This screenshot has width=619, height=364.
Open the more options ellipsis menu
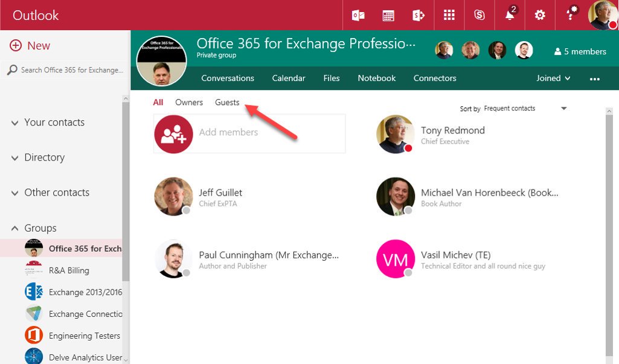point(594,79)
